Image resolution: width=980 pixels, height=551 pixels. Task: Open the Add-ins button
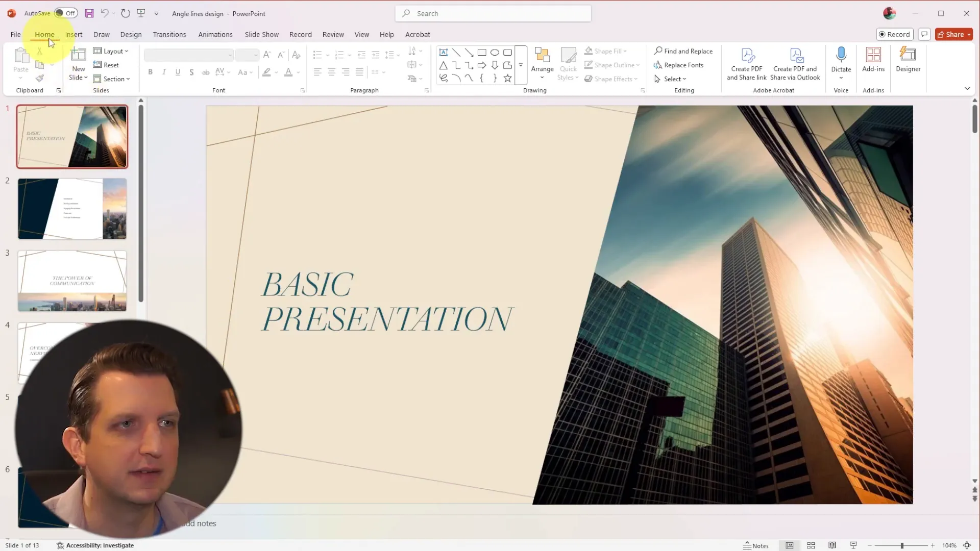873,59
